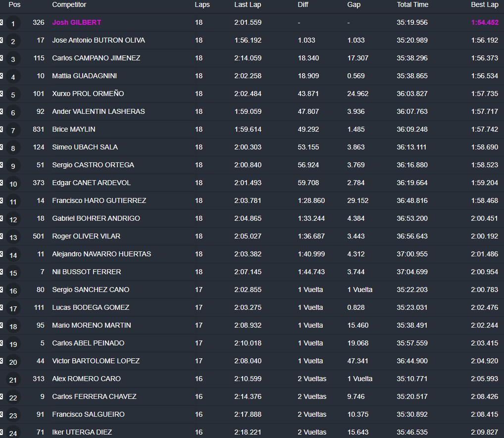Select the position 16 circle badge
Screen dimensions: 504x438
click(x=13, y=291)
